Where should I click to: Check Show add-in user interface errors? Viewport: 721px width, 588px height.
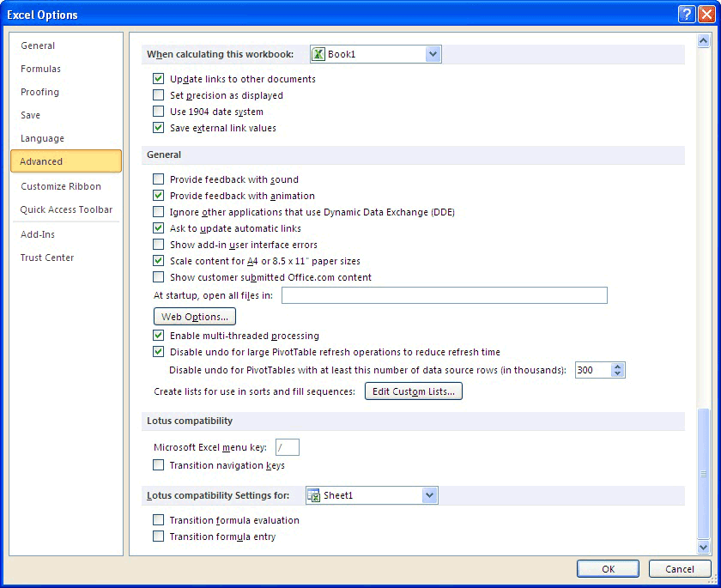coord(158,245)
